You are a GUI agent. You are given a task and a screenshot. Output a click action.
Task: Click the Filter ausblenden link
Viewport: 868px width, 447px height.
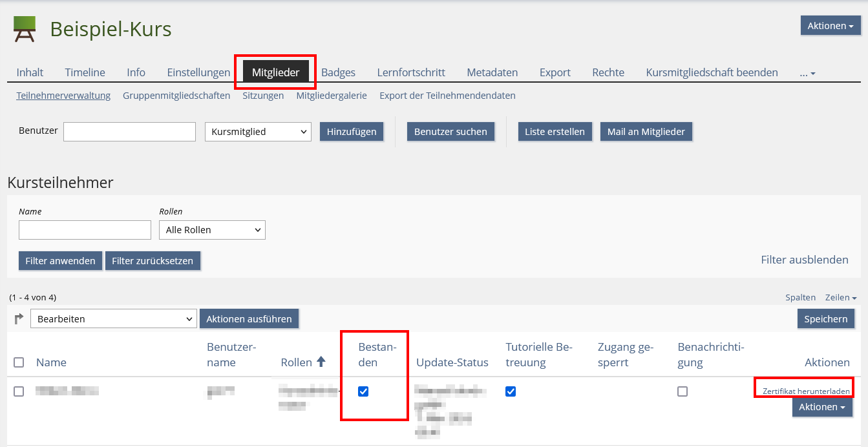tap(804, 260)
